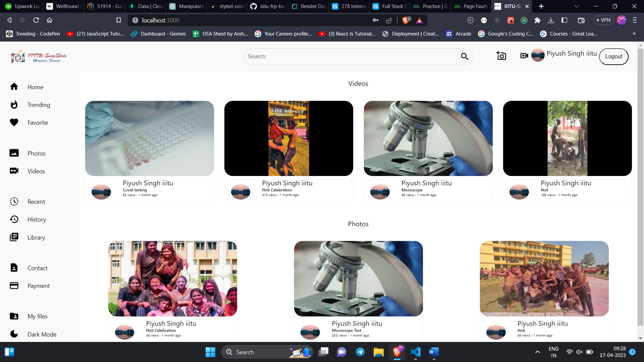This screenshot has width=644, height=362.
Task: Show hidden system tray icons
Action: coord(537,352)
